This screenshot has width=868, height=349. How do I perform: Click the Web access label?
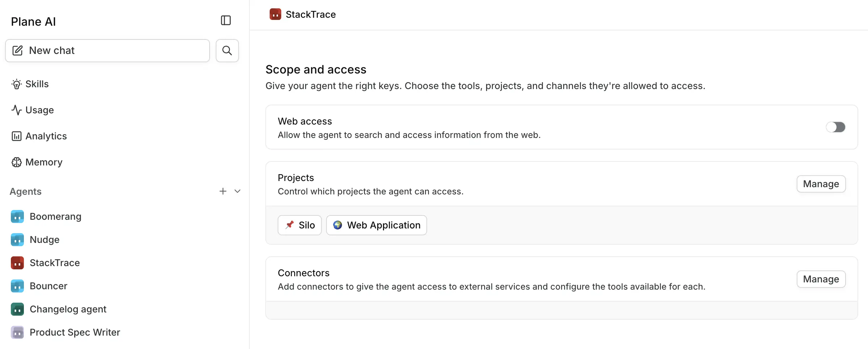pyautogui.click(x=305, y=121)
